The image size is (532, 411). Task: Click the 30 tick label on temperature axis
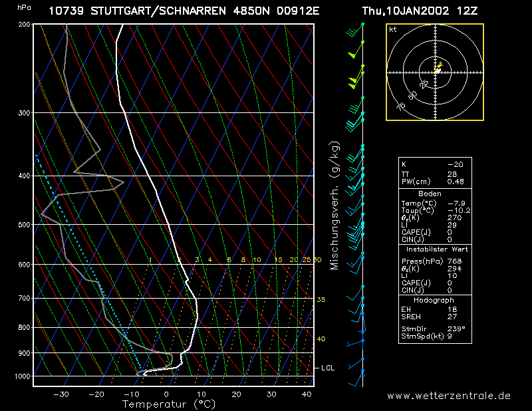coord(271,394)
